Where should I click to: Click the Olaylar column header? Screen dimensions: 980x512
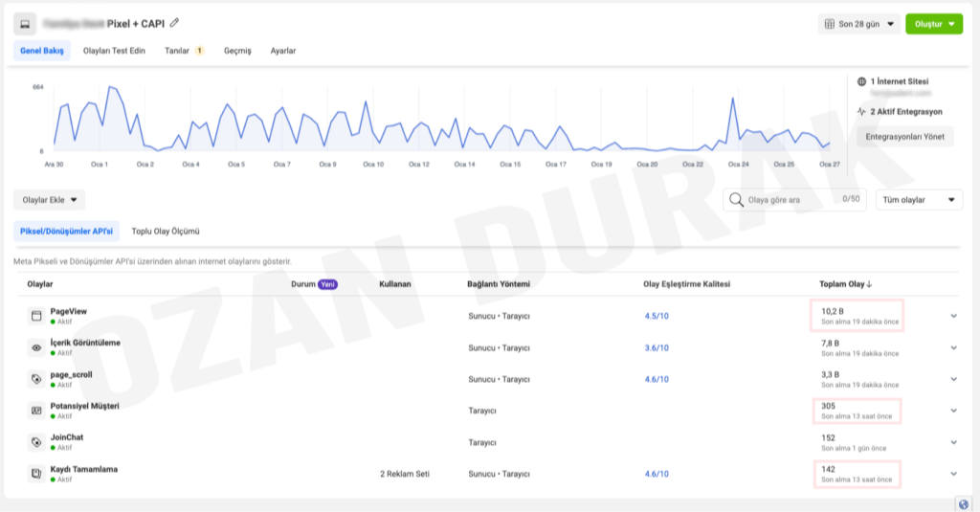coord(40,284)
